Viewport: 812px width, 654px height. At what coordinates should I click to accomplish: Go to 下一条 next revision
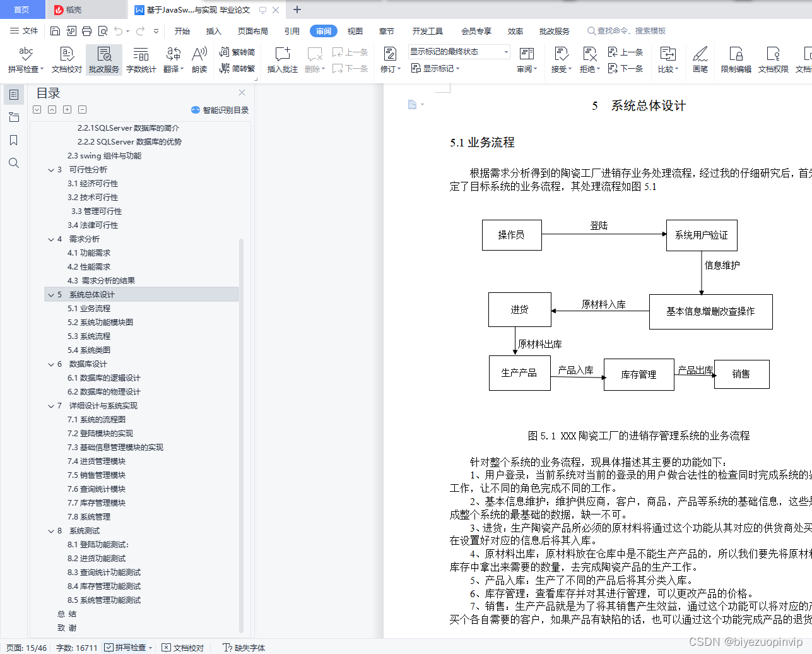625,68
